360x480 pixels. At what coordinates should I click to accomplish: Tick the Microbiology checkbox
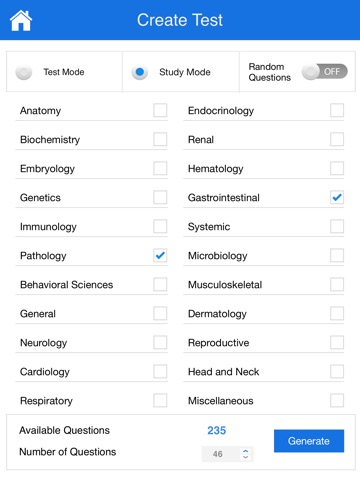pyautogui.click(x=337, y=255)
